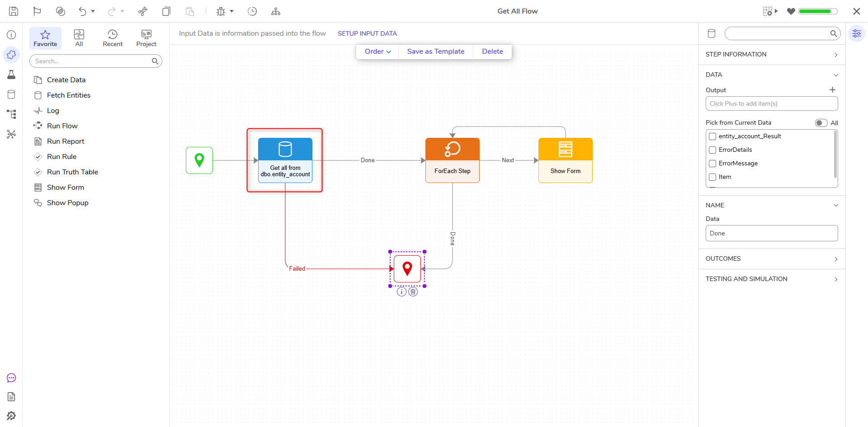Check the ErrorDetails checkbox
The image size is (868, 427).
(x=712, y=150)
